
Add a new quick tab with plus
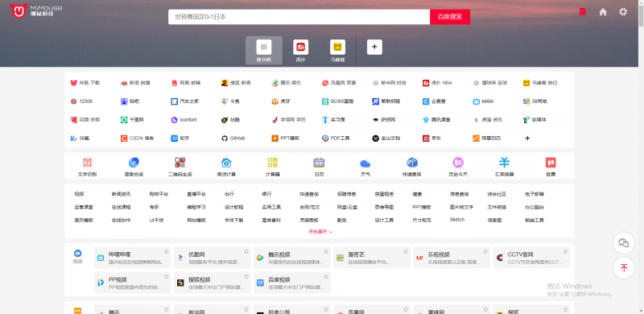[x=374, y=48]
